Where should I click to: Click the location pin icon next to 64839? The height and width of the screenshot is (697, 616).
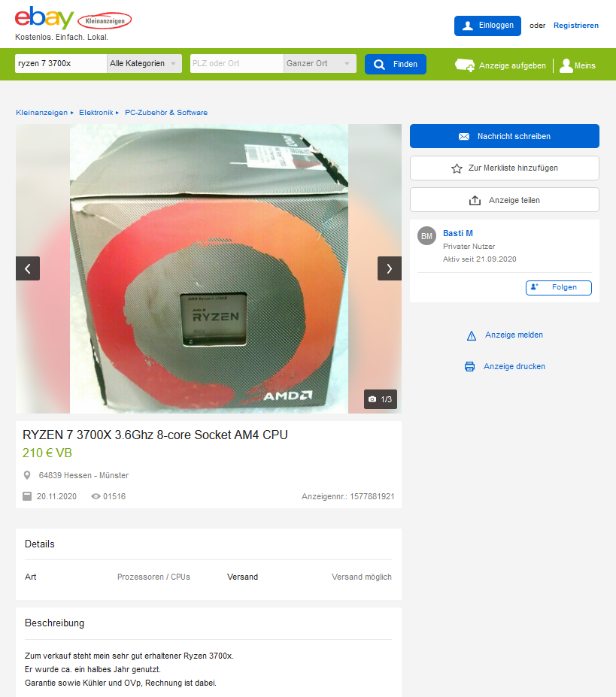coord(27,475)
